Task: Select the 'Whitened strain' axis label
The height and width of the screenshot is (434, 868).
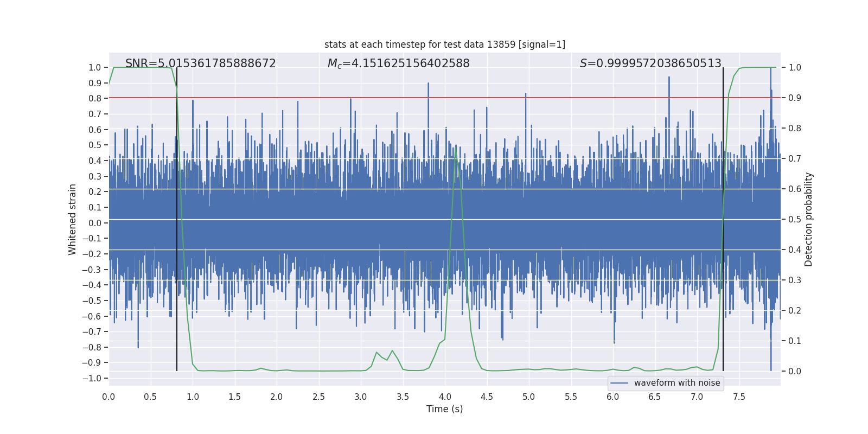Action: pos(72,219)
